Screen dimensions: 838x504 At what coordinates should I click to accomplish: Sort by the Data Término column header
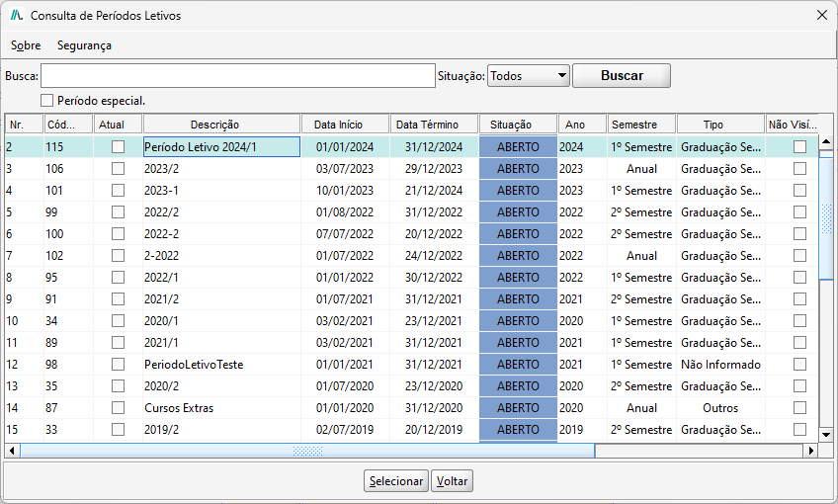point(434,125)
